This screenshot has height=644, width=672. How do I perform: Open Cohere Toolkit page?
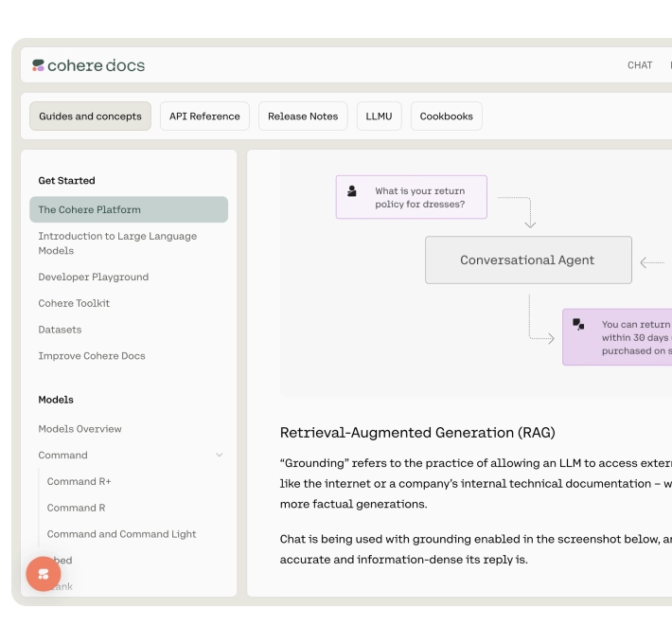click(x=74, y=303)
